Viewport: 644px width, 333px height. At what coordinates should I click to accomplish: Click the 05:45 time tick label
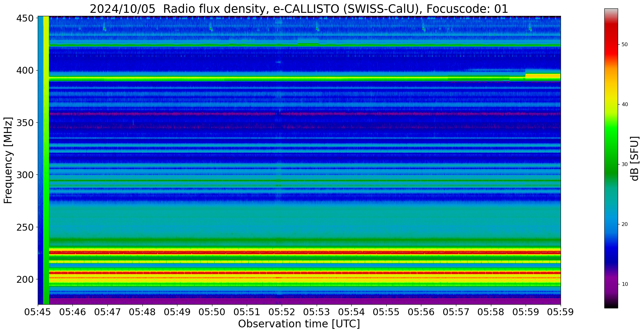coord(38,312)
